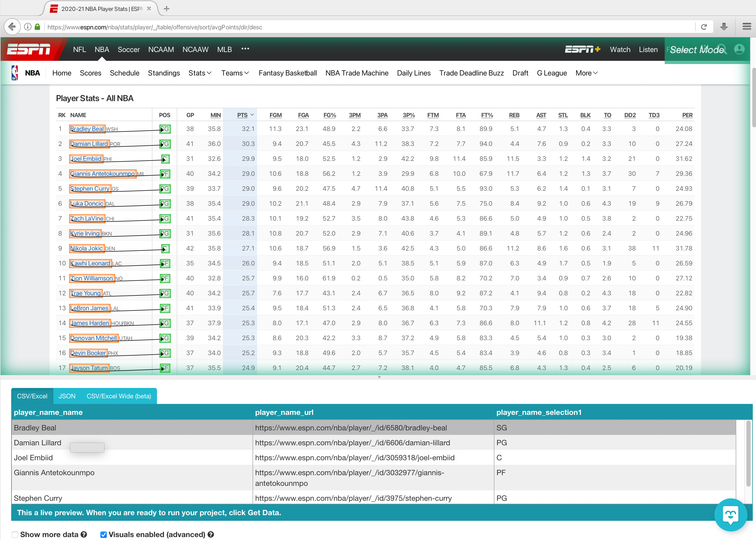
Task: Open the LeBron James player link
Action: [89, 308]
